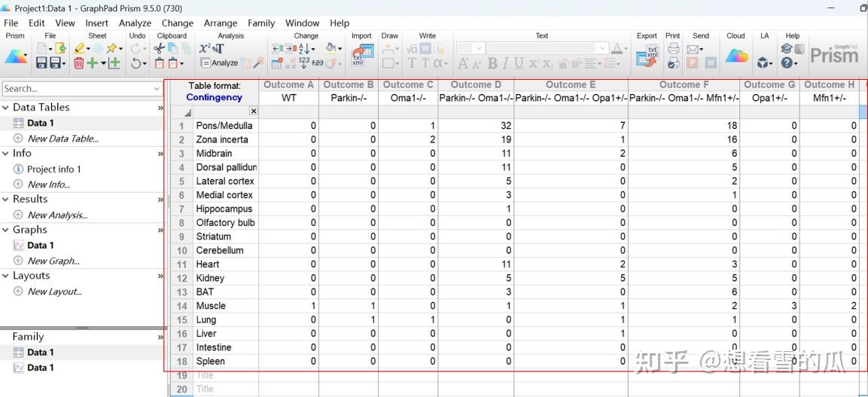Screen dimensions: 868x397
Task: Create a new file via blank page icon
Action: pyautogui.click(x=41, y=49)
